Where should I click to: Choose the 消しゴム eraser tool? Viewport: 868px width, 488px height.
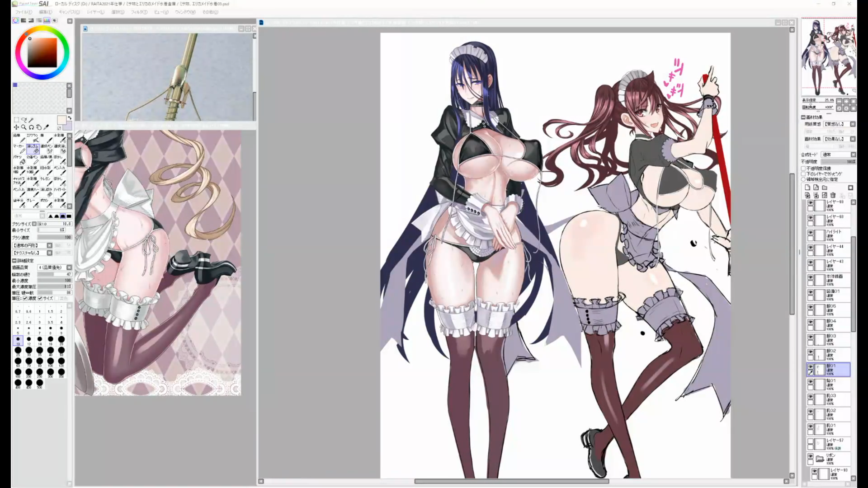[33, 149]
